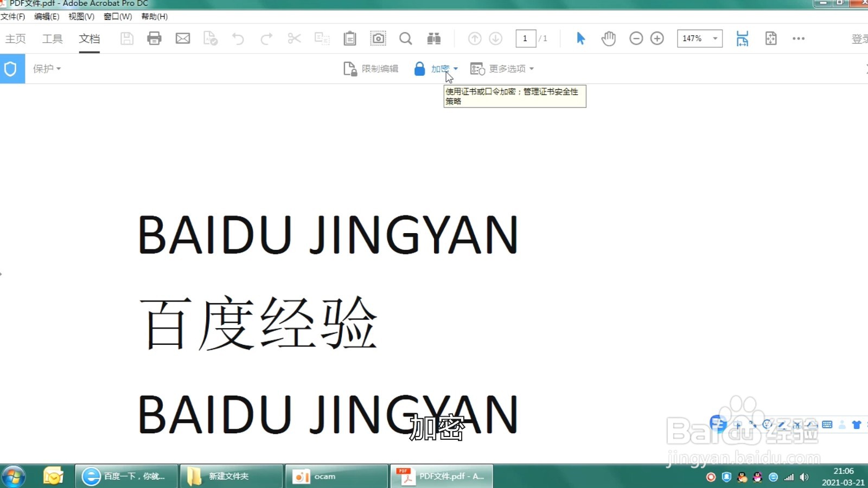The image size is (868, 488).
Task: Open more tools ellipsis icon
Action: [799, 38]
